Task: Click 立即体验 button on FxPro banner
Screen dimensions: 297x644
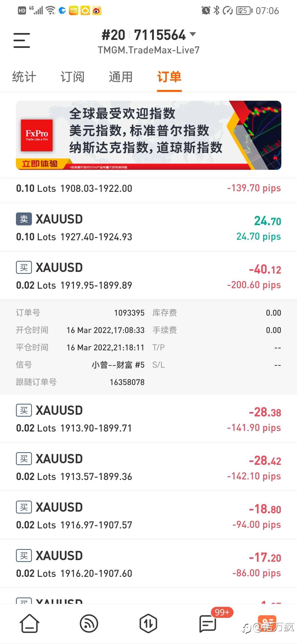Action: click(x=40, y=164)
